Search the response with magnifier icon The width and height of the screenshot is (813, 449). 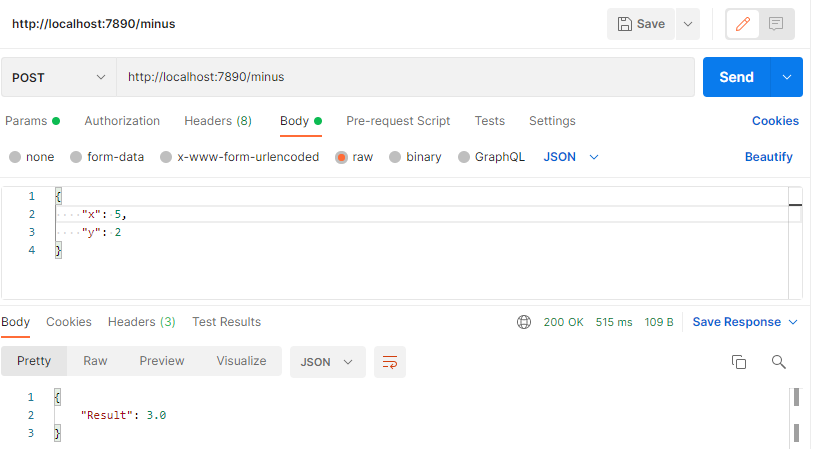[778, 362]
